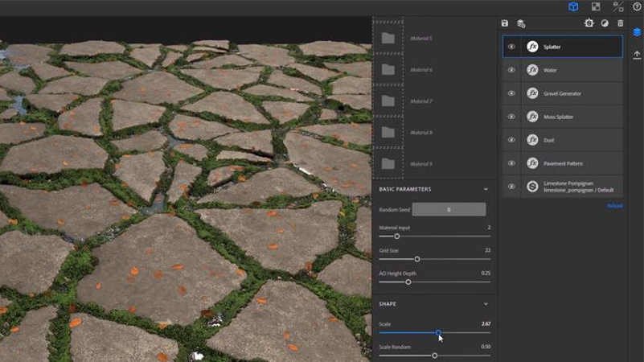The image size is (644, 362).
Task: Collapse the Shape section chevron
Action: [486, 304]
